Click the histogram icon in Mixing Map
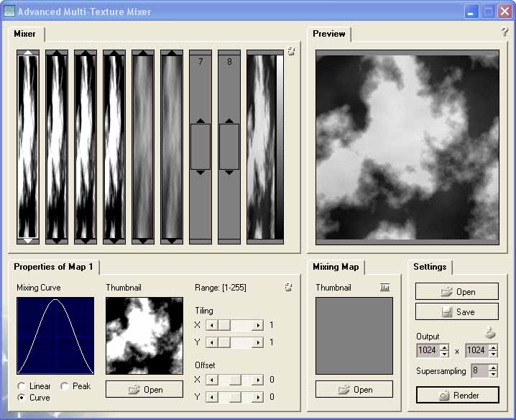 pyautogui.click(x=385, y=287)
